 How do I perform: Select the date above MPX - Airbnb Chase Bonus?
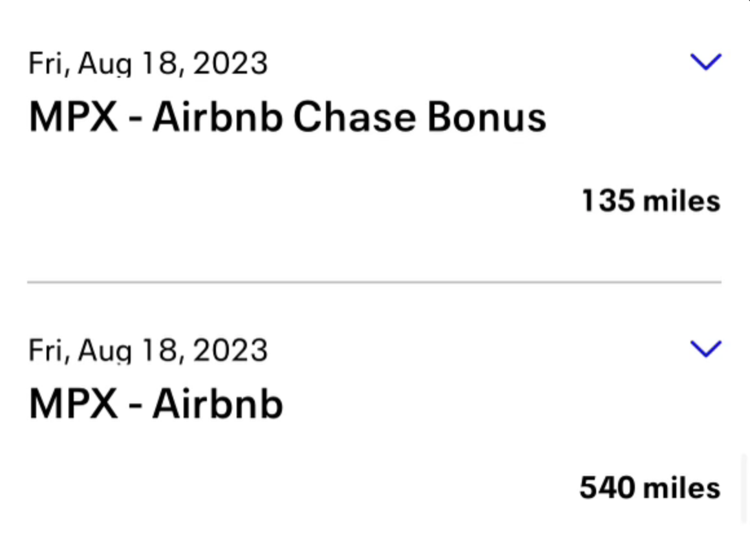pyautogui.click(x=147, y=64)
